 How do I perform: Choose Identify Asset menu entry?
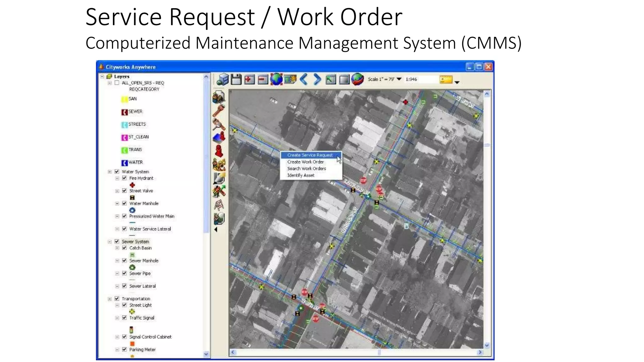[x=301, y=175]
